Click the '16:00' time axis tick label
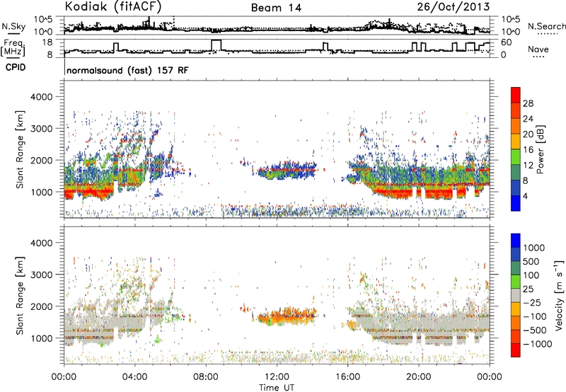 tap(347, 377)
